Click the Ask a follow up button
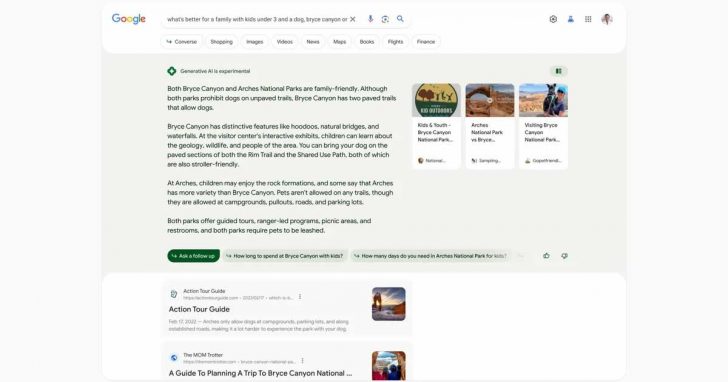 pyautogui.click(x=194, y=256)
